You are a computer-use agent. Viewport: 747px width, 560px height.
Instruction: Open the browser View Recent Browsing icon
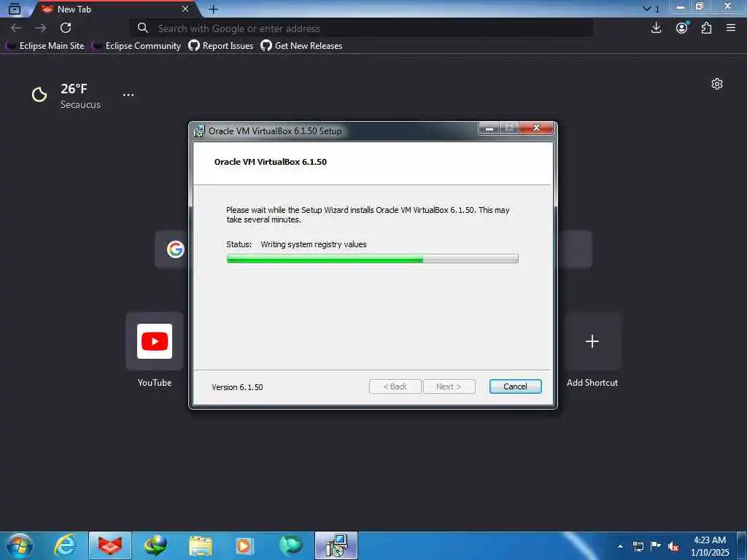[15, 9]
